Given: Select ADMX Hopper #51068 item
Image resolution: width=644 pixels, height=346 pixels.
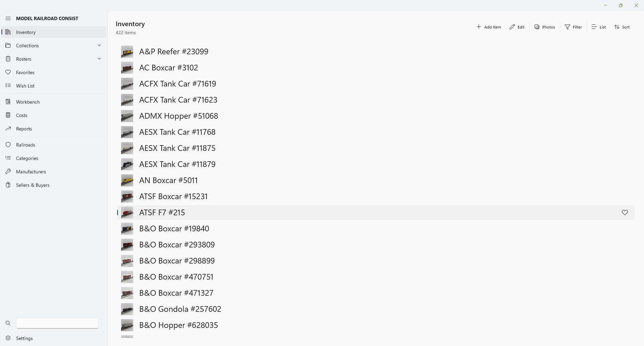Looking at the screenshot, I should click(x=376, y=116).
